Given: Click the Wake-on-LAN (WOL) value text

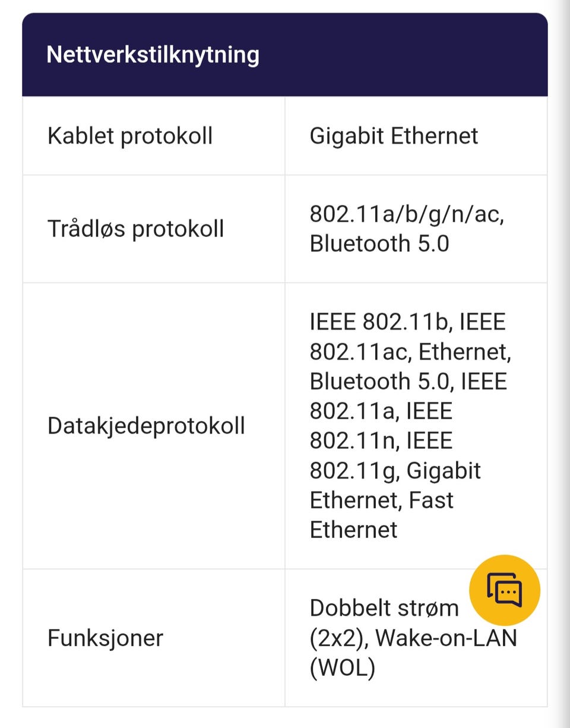Looking at the screenshot, I should click(x=413, y=653).
